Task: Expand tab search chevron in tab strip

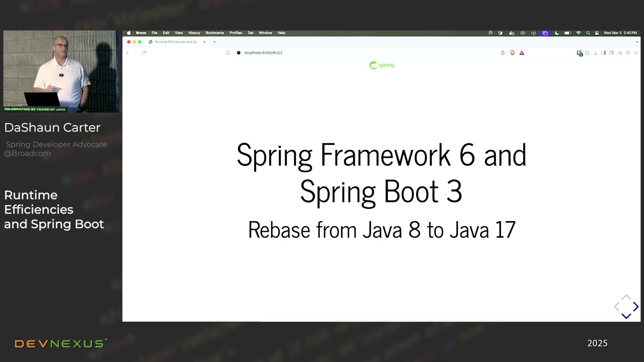Action: [x=637, y=42]
